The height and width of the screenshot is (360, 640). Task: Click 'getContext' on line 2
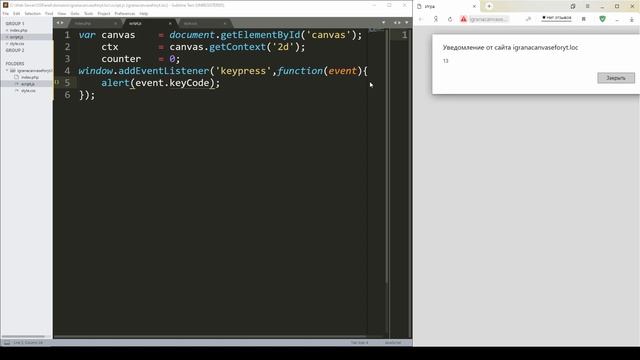click(x=238, y=47)
